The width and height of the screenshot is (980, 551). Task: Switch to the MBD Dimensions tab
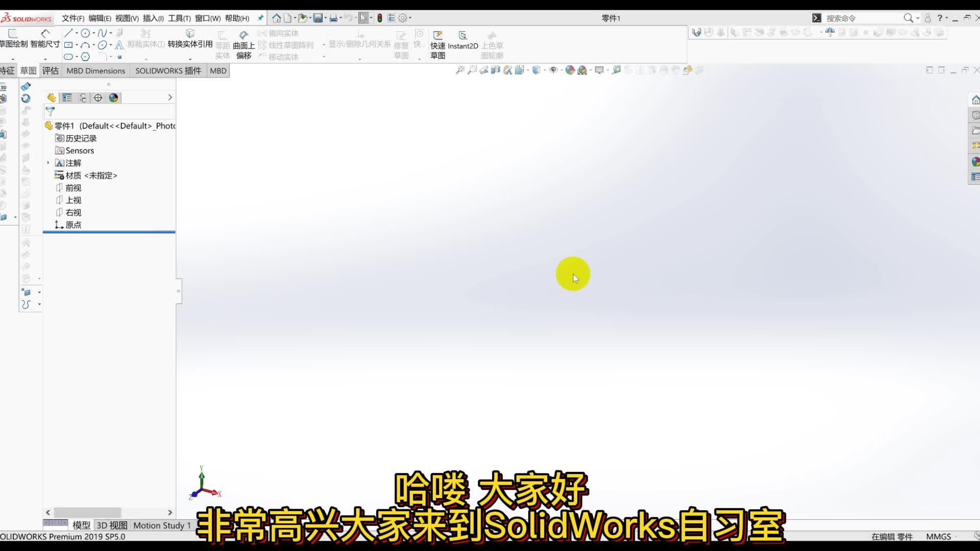click(x=95, y=70)
